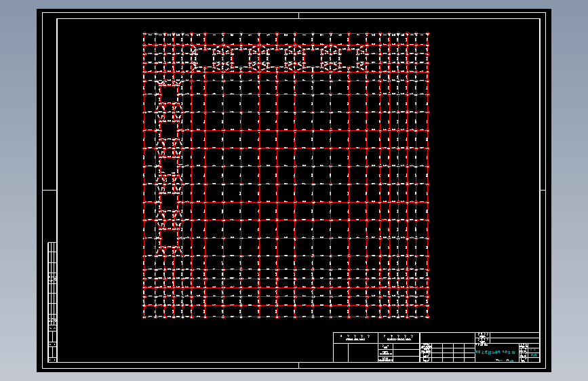Screen dimensions: 588x381
Task: Select the hexagonal pattern row at the grid's top
Action: pyautogui.click(x=279, y=58)
